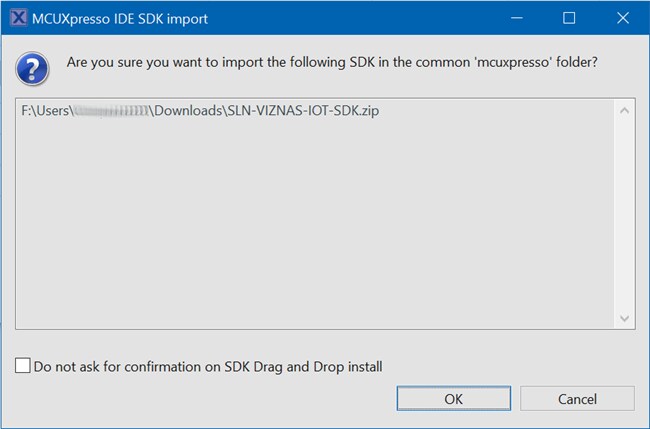Confirm the SDK import with OK

pos(453,398)
